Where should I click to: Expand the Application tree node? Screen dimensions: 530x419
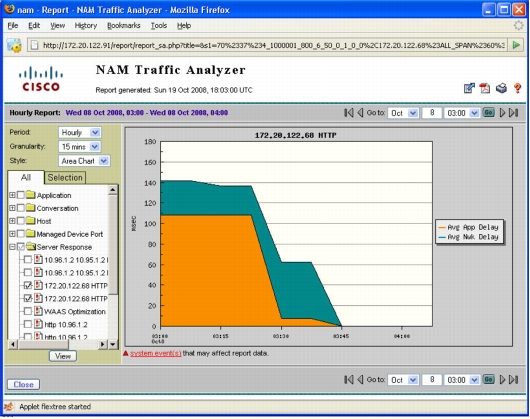point(12,195)
